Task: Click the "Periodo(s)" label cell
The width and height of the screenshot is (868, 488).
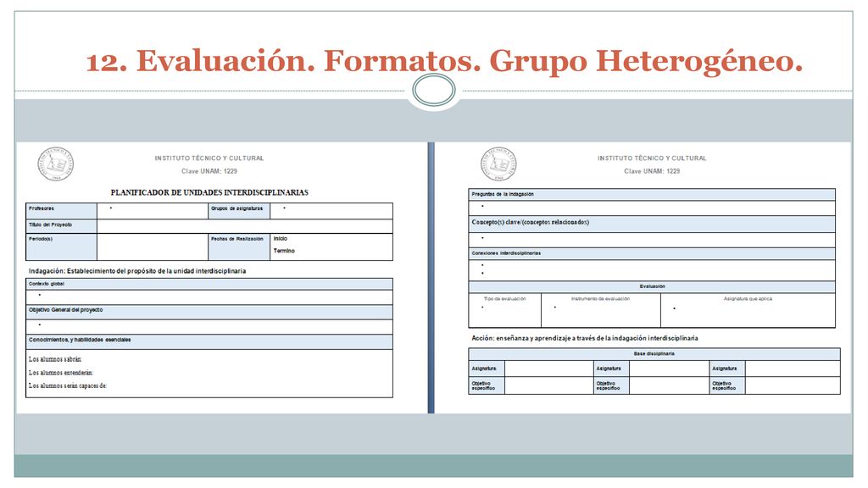Action: (x=61, y=247)
